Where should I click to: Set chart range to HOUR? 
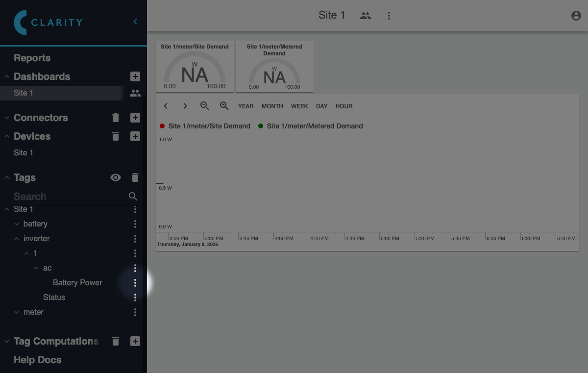pos(344,106)
